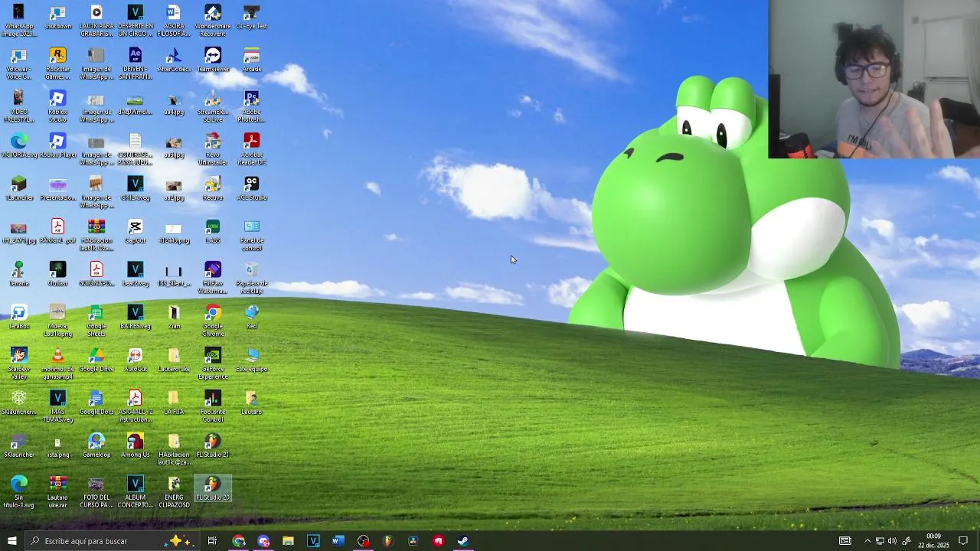The image size is (980, 551).
Task: Select the Lautaro uke.rar archive
Action: [x=57, y=492]
